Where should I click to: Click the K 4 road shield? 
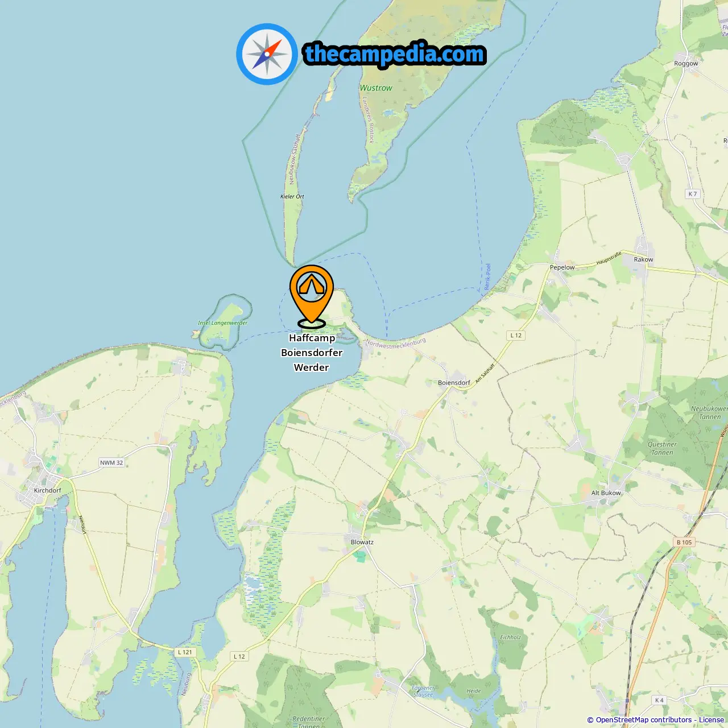[x=659, y=700]
